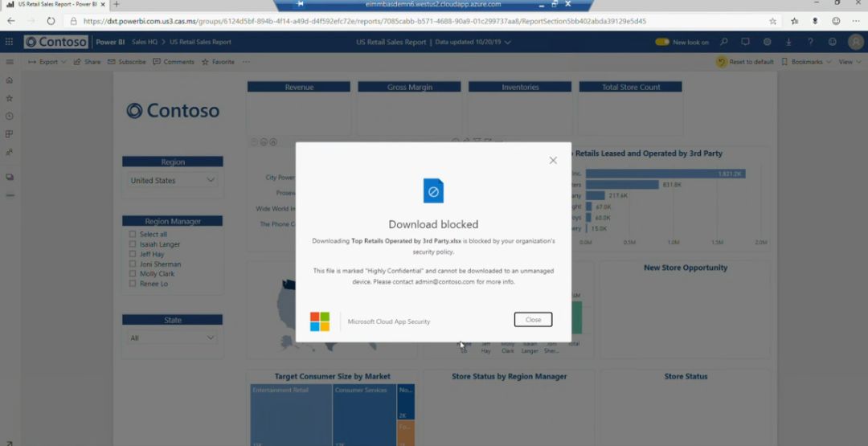The image size is (868, 446).
Task: Open Workspaces icon in left sidebar
Action: pos(10,177)
